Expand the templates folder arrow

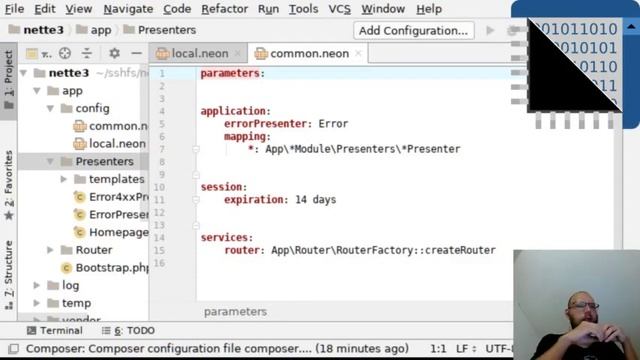click(x=64, y=179)
